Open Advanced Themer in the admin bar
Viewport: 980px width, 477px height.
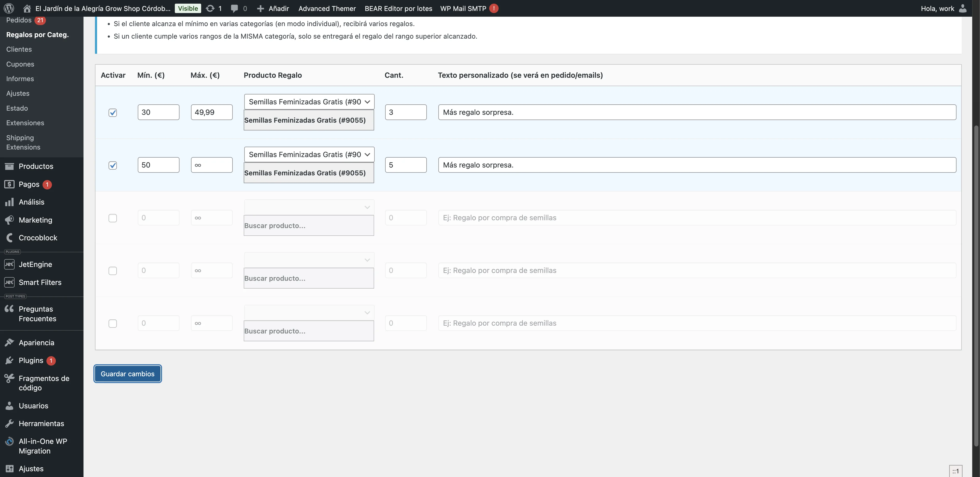(327, 8)
